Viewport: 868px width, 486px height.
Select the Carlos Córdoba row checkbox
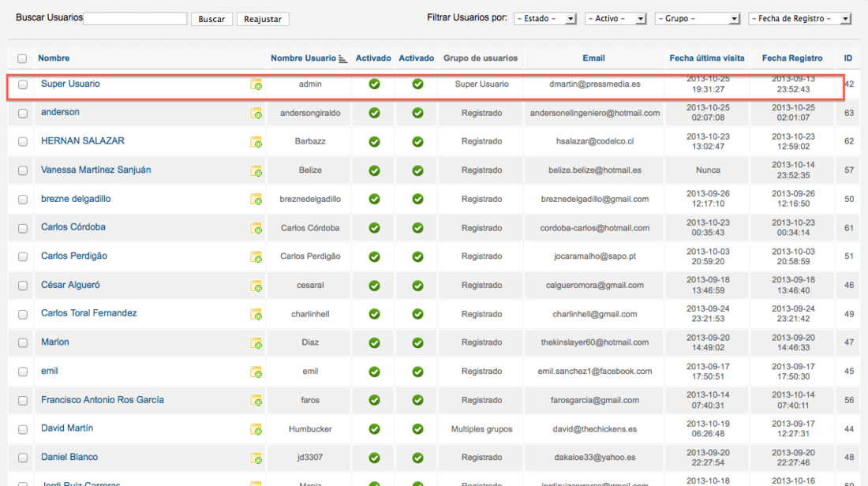coord(23,228)
